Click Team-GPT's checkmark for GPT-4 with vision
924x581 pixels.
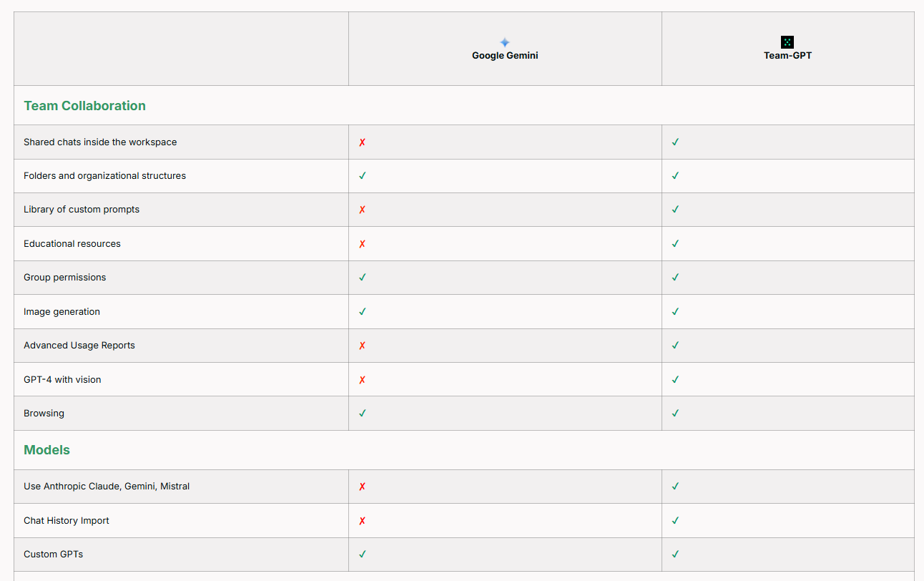[675, 379]
